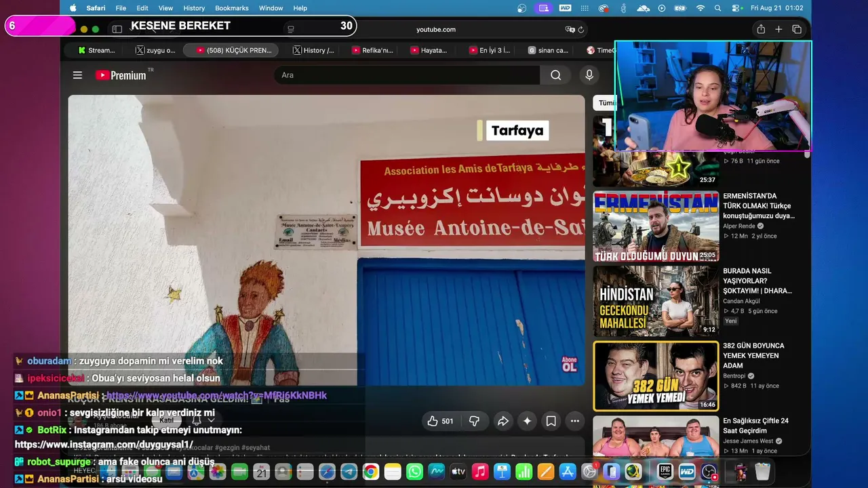Reload the page with the refresh icon
Viewport: 868px width, 488px height.
pyautogui.click(x=581, y=30)
